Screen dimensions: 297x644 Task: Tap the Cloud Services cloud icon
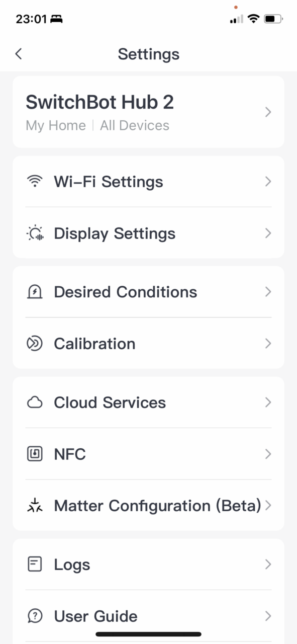tap(34, 403)
